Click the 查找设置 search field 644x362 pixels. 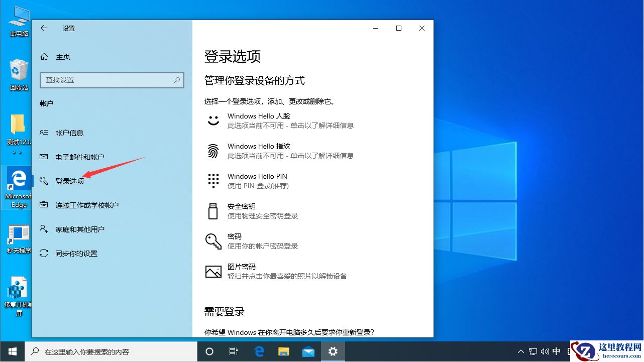click(112, 80)
